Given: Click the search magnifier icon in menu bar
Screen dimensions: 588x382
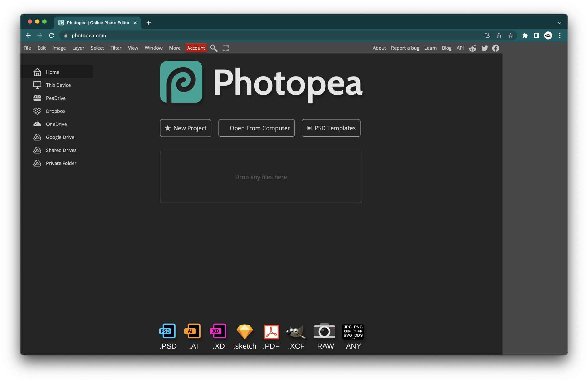Looking at the screenshot, I should point(214,48).
